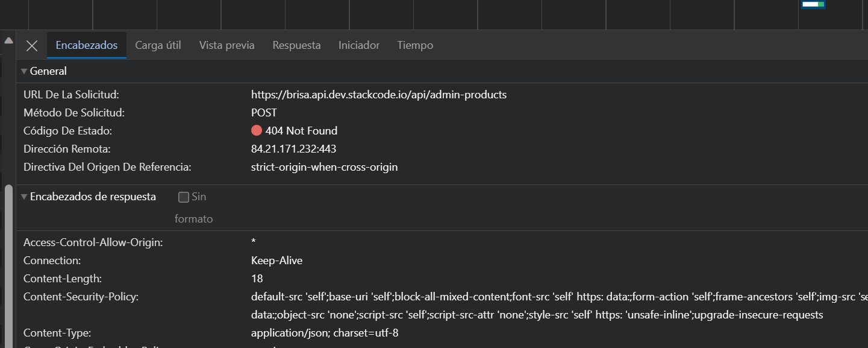The height and width of the screenshot is (348, 868).
Task: Switch to the Encabezados tab
Action: click(86, 45)
